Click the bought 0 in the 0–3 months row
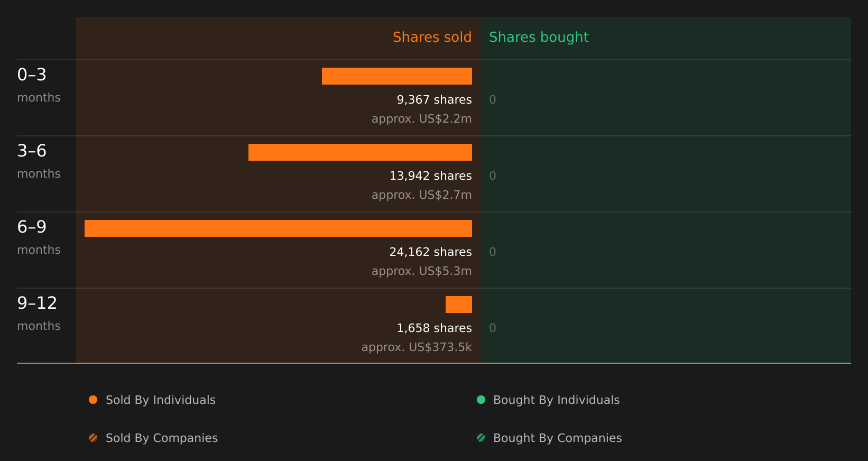868x461 pixels. point(493,100)
